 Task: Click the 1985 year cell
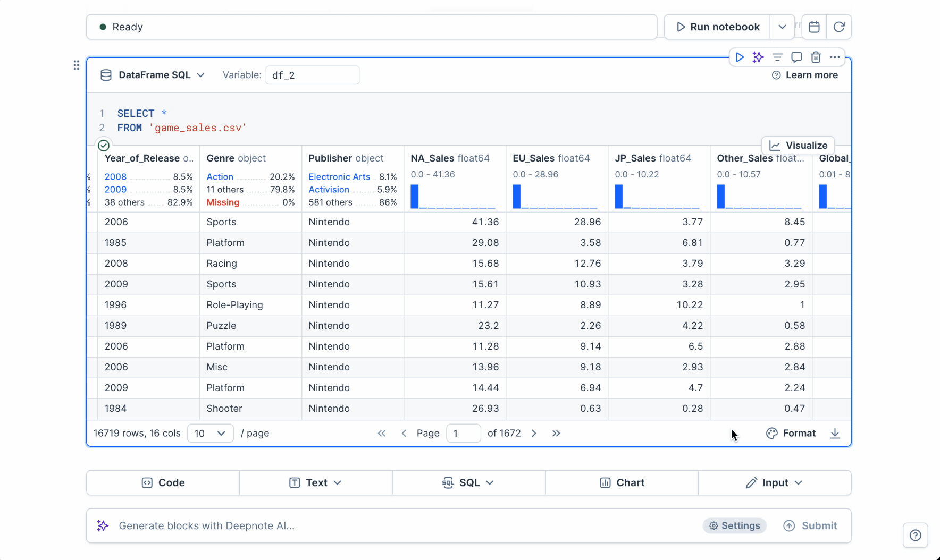[149, 243]
